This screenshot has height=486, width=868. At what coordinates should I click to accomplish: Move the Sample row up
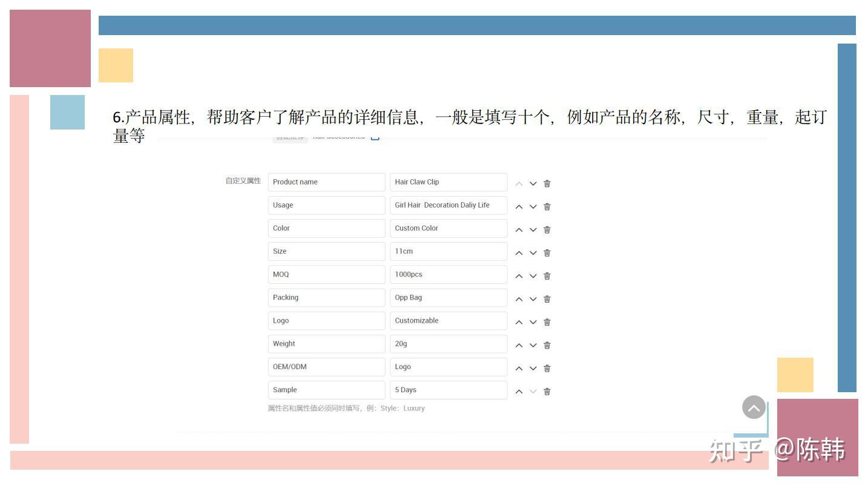pyautogui.click(x=519, y=392)
